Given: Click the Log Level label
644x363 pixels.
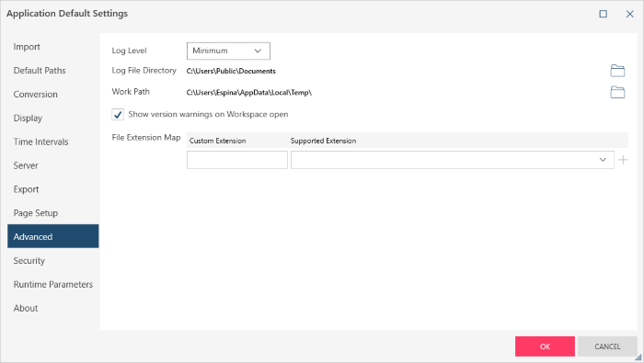Looking at the screenshot, I should [129, 51].
